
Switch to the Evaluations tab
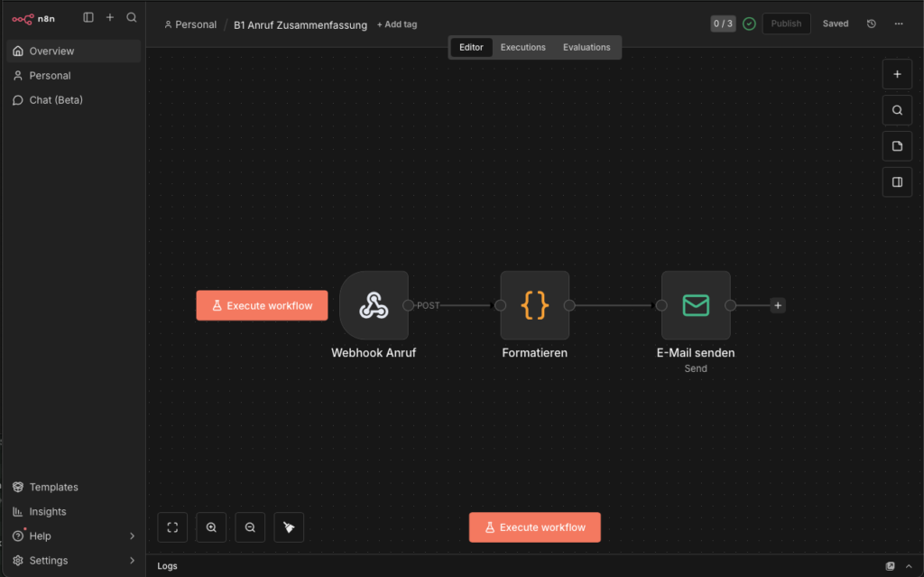click(x=587, y=47)
